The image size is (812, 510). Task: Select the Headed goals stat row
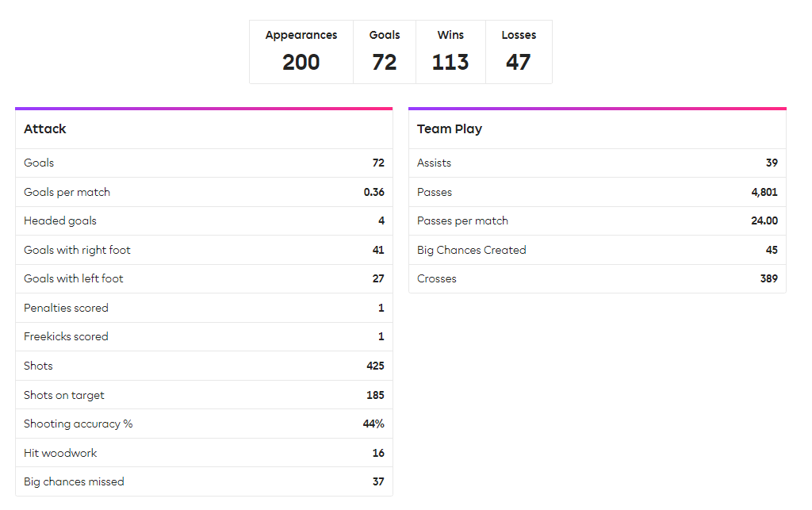click(204, 220)
